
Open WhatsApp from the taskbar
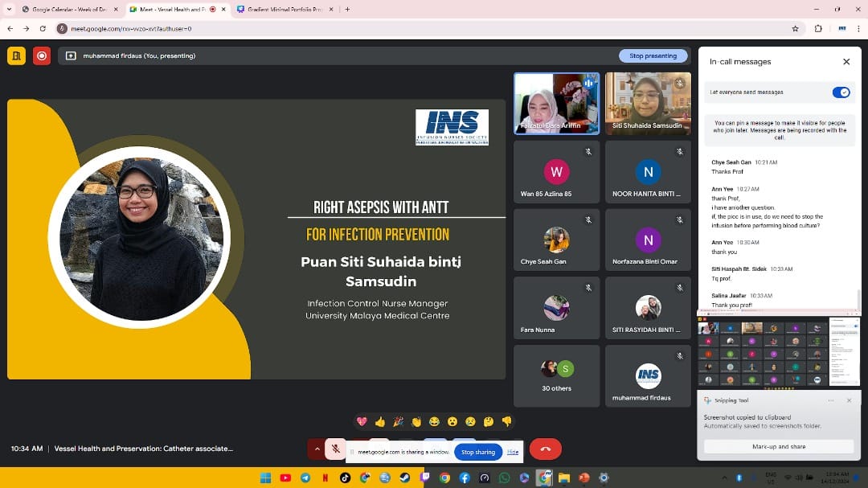click(x=504, y=478)
